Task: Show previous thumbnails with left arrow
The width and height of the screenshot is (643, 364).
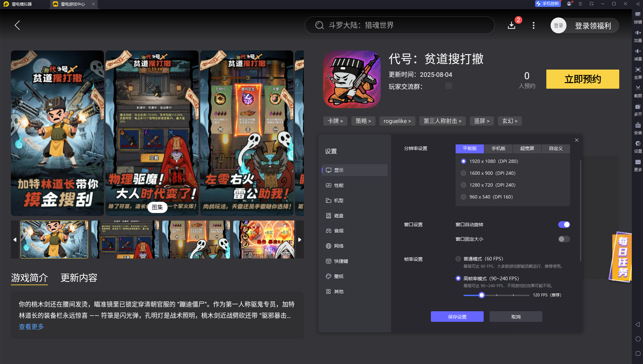Action: 15,240
